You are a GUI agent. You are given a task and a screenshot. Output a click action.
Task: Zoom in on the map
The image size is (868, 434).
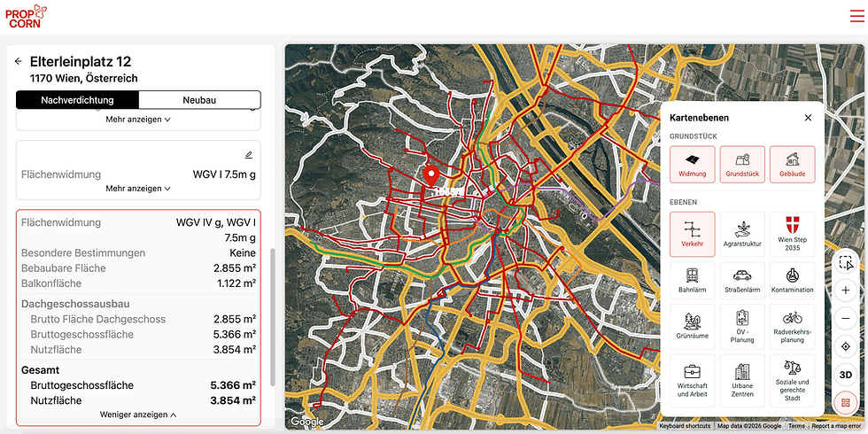pos(845,291)
